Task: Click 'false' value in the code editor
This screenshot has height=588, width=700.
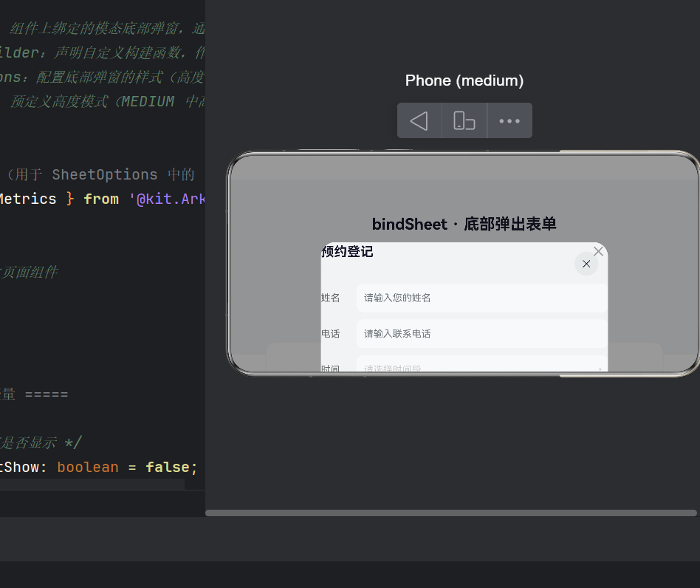Action: [x=168, y=467]
